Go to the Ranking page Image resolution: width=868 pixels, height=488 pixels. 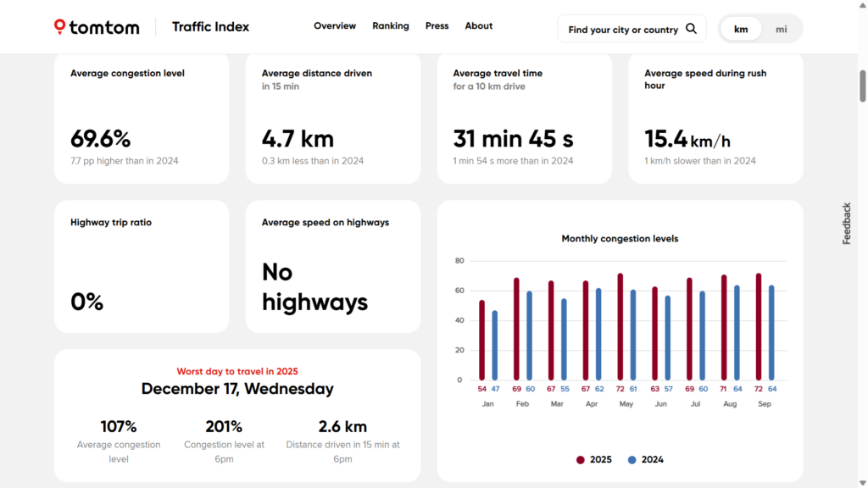coord(391,26)
